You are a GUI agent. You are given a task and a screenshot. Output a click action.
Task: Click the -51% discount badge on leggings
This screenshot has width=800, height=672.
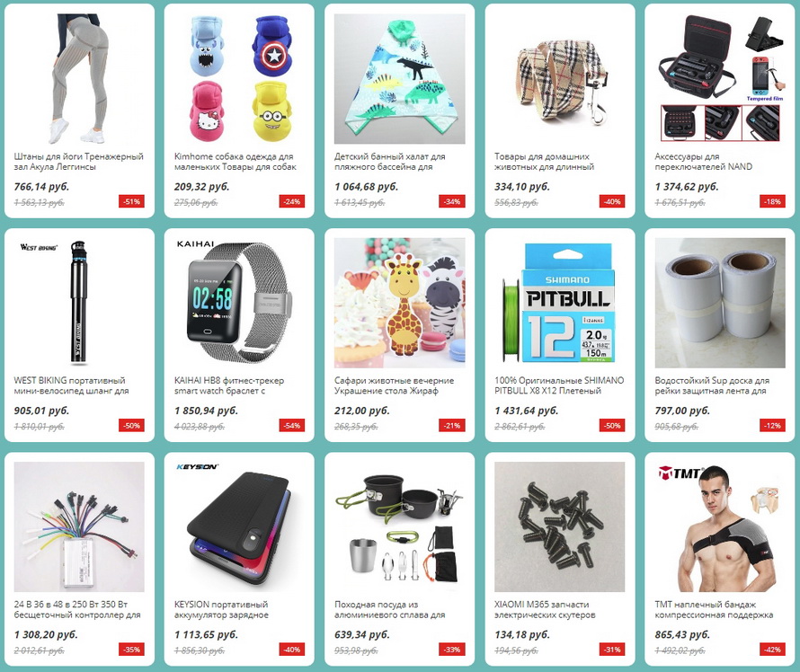click(x=131, y=201)
